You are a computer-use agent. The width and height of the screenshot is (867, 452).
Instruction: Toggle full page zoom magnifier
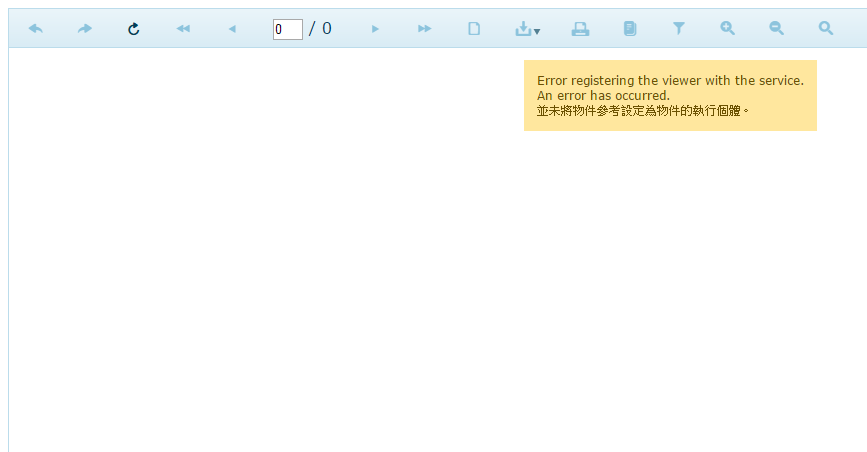pos(826,28)
